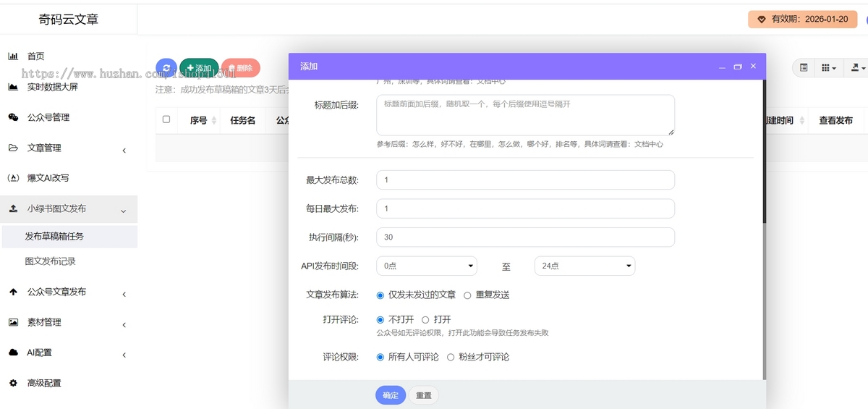Expand the 文章管理 submenu chevron

click(124, 150)
